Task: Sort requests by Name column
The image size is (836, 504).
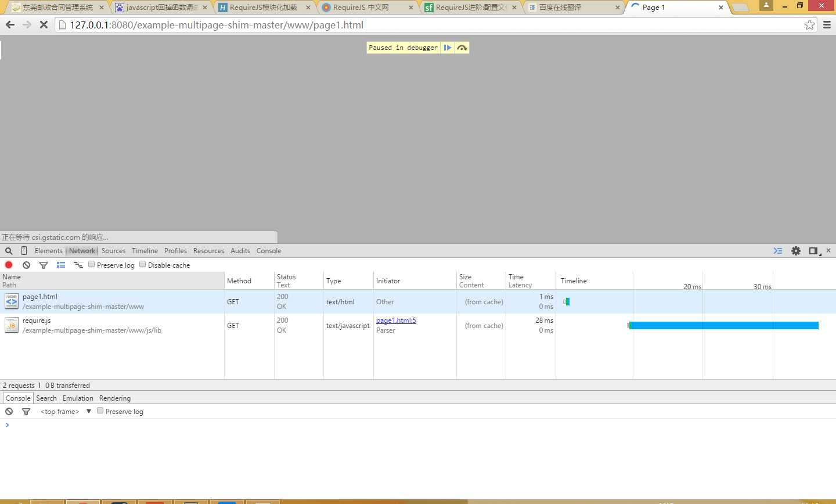Action: (x=112, y=281)
